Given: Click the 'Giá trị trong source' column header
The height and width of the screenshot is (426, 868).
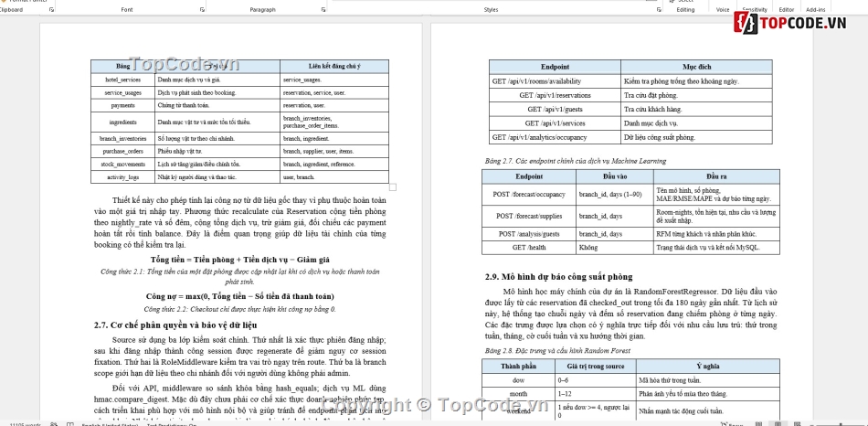Looking at the screenshot, I should [x=596, y=367].
